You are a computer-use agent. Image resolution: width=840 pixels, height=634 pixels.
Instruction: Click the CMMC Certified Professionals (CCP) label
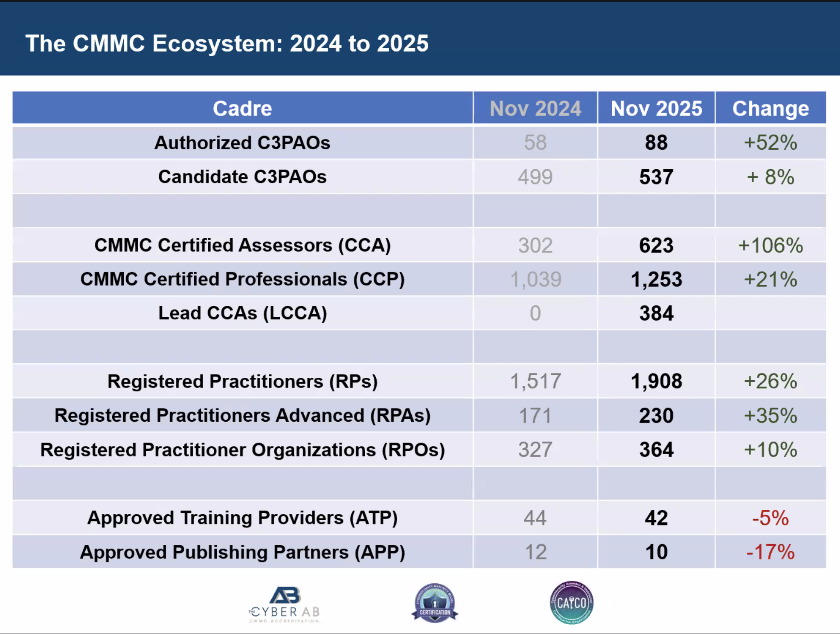point(242,279)
